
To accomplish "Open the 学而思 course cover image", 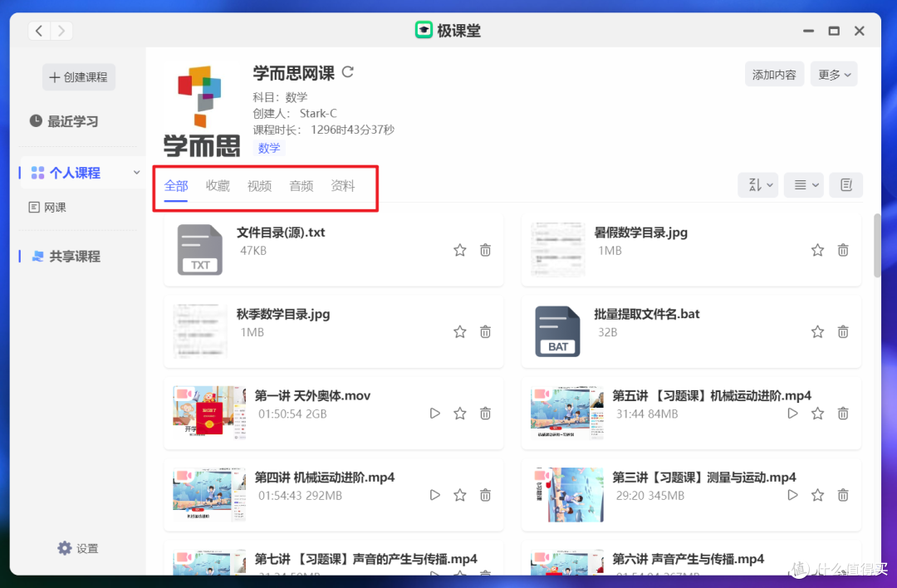I will pyautogui.click(x=201, y=110).
